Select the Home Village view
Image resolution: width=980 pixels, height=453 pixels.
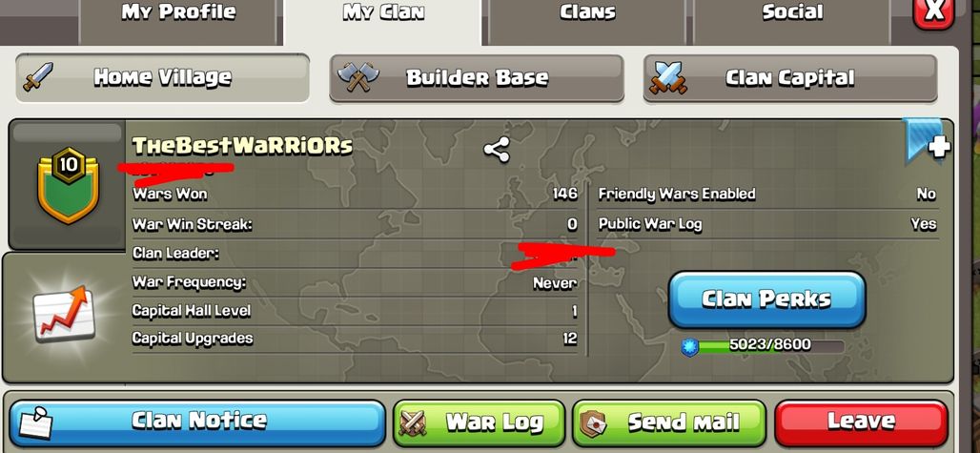point(162,77)
